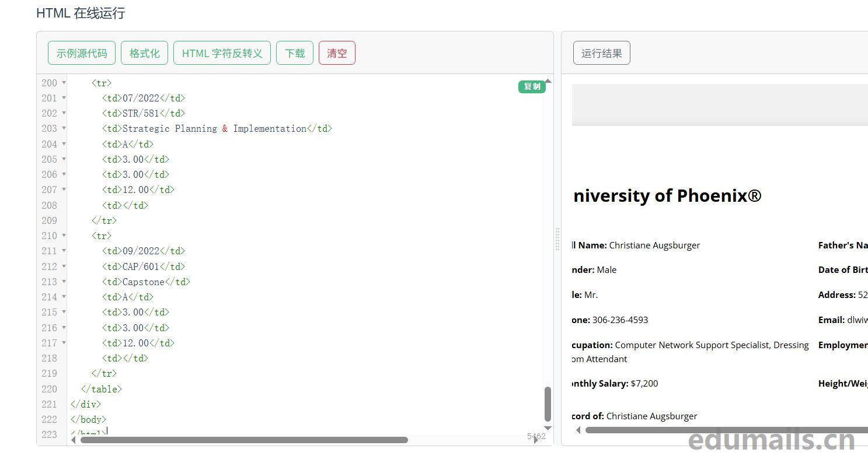Click the gender value Male
The height and width of the screenshot is (463, 868).
click(606, 269)
